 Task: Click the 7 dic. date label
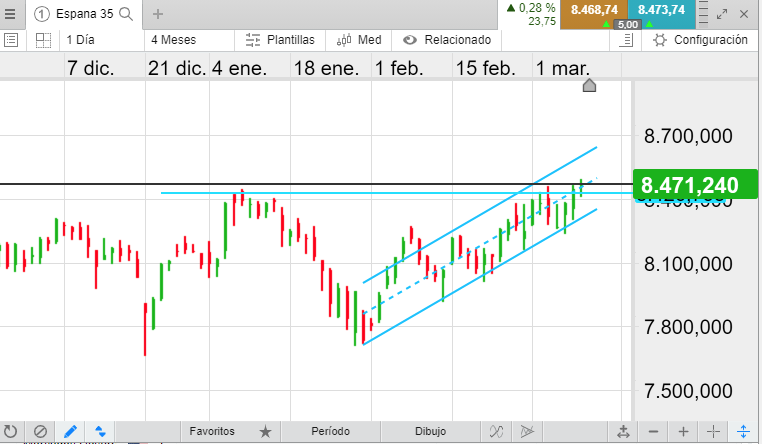coord(90,68)
